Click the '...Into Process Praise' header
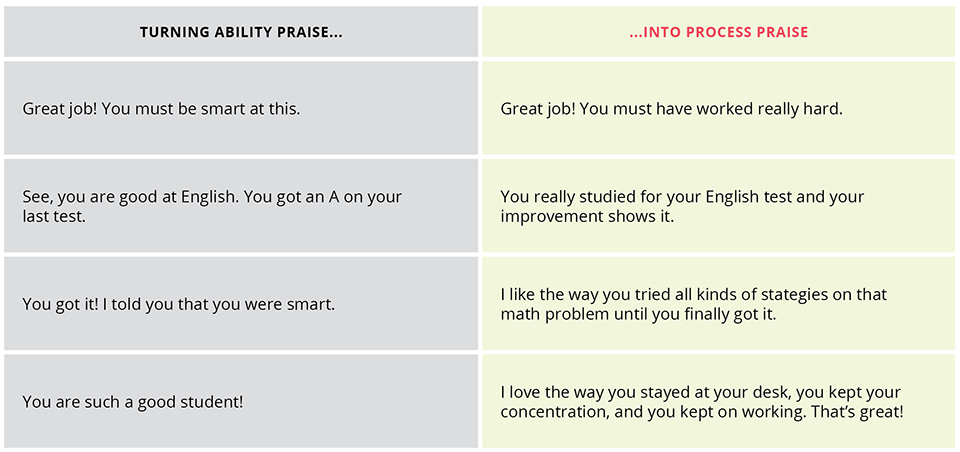960x452 pixels. (x=718, y=32)
